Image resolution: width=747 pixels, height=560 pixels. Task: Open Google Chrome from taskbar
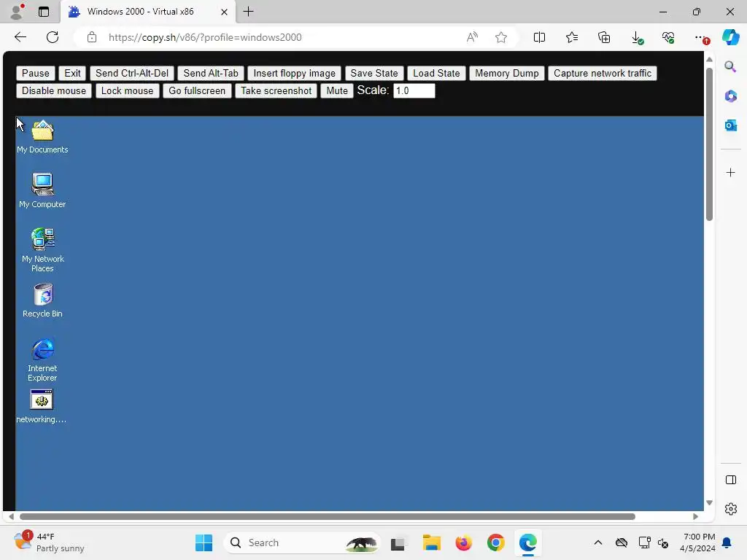(x=495, y=542)
